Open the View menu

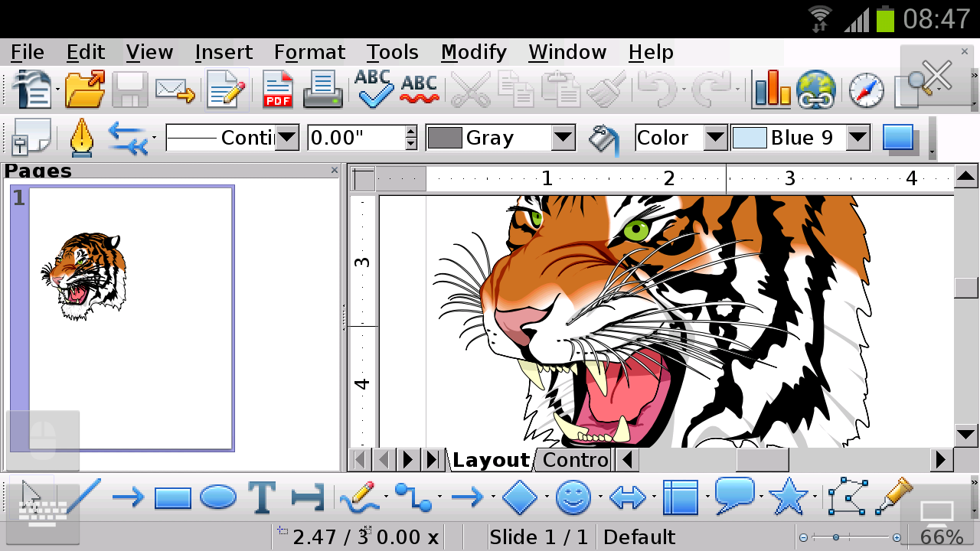[149, 52]
